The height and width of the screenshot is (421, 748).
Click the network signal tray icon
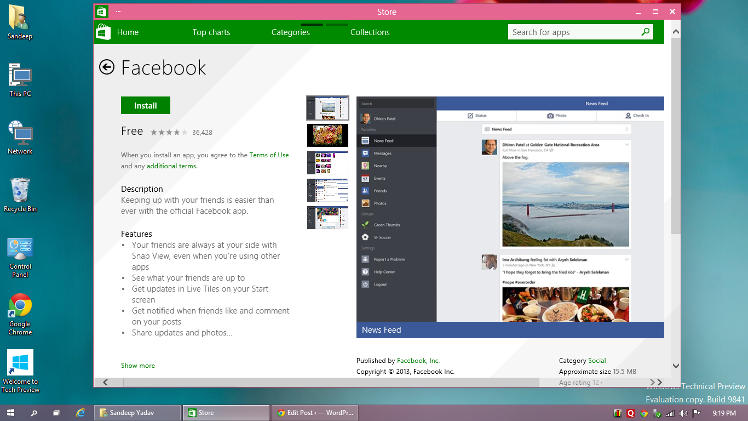(x=670, y=413)
